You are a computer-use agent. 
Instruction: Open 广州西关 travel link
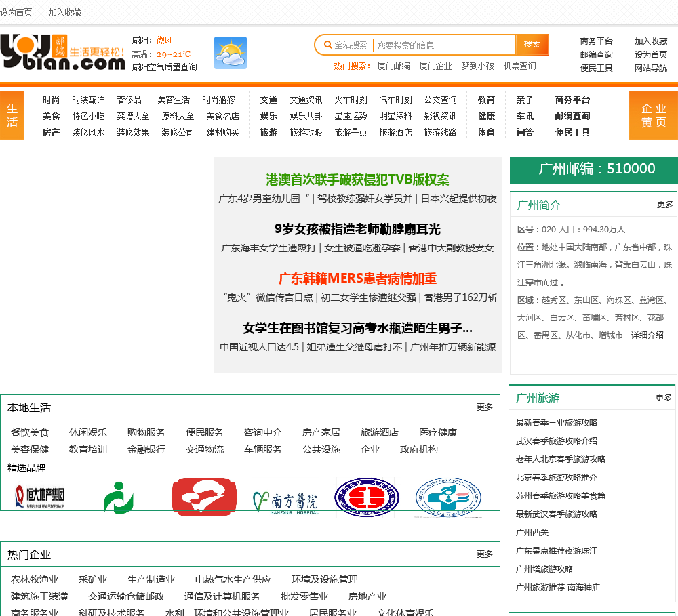[532, 532]
